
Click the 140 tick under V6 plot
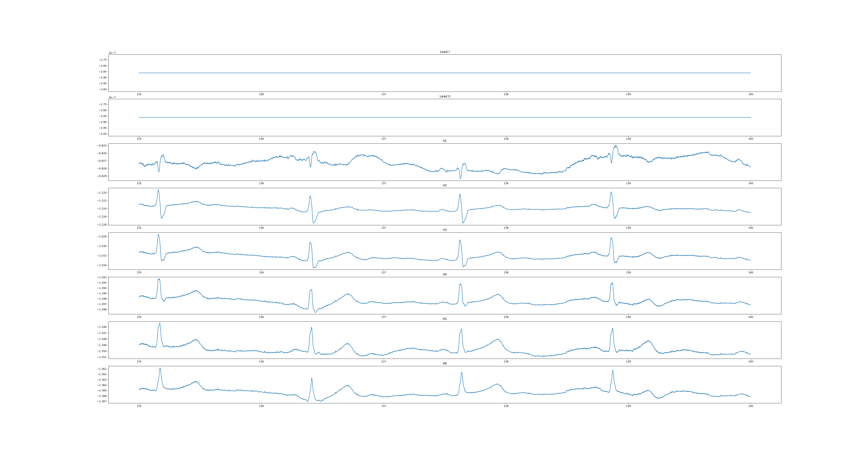pos(750,406)
